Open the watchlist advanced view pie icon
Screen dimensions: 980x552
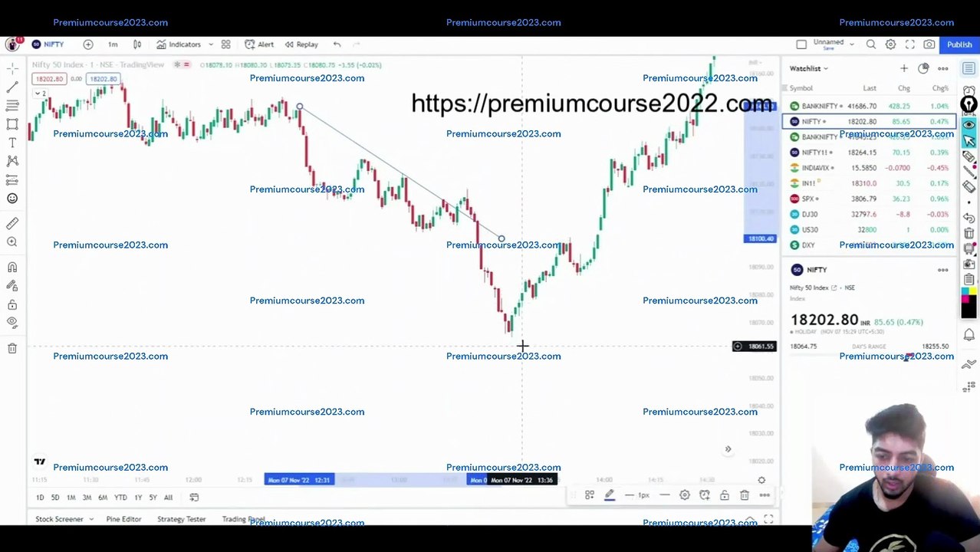pyautogui.click(x=923, y=68)
